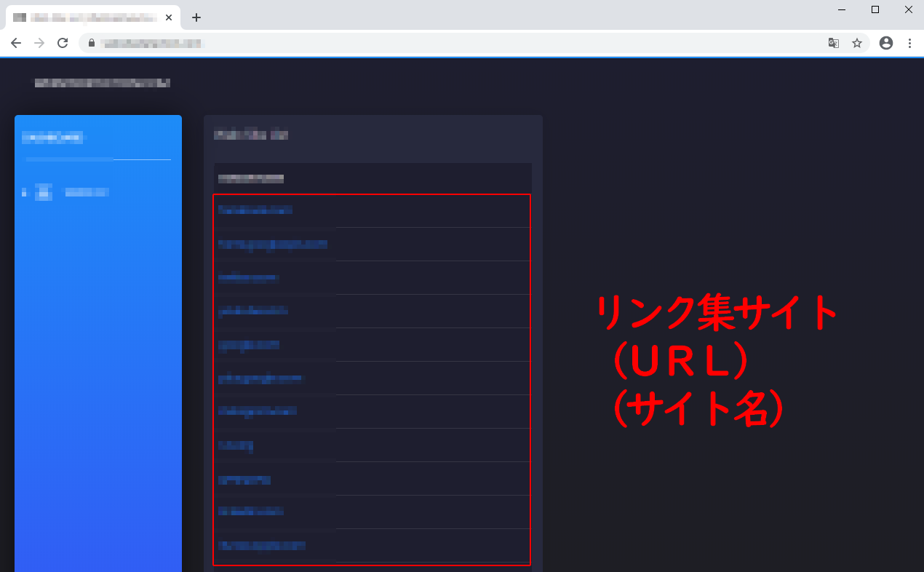The height and width of the screenshot is (572, 924).
Task: Minimize the browser window
Action: pyautogui.click(x=842, y=9)
